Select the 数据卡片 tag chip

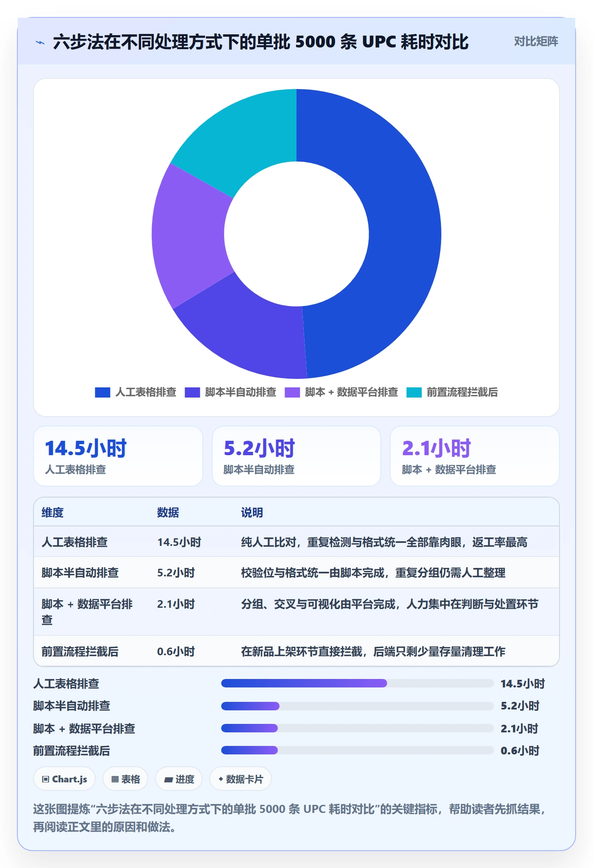[x=241, y=779]
